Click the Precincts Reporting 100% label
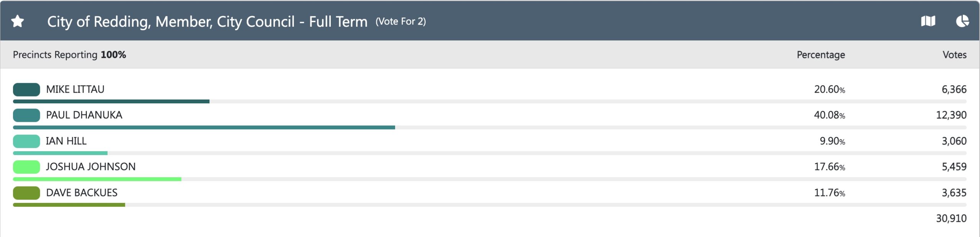The height and width of the screenshot is (237, 980). (x=69, y=55)
